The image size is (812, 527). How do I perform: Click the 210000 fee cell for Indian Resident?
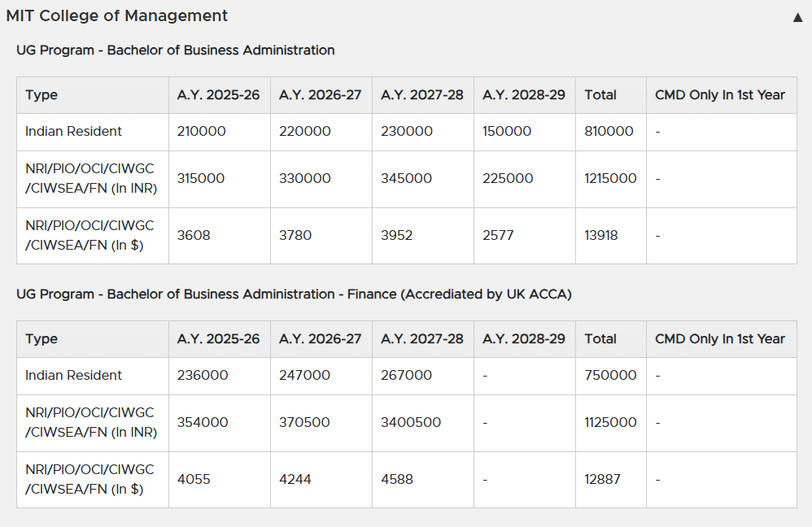tap(202, 132)
